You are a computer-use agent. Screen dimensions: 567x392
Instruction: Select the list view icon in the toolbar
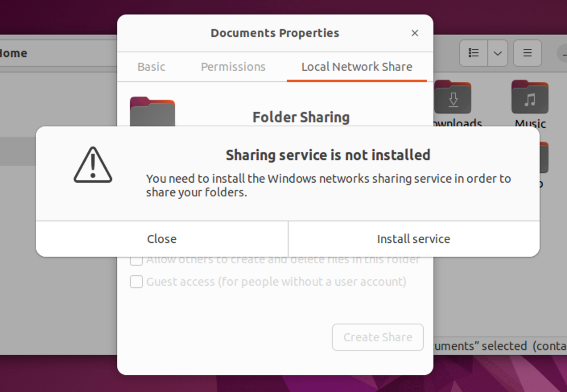[x=474, y=53]
